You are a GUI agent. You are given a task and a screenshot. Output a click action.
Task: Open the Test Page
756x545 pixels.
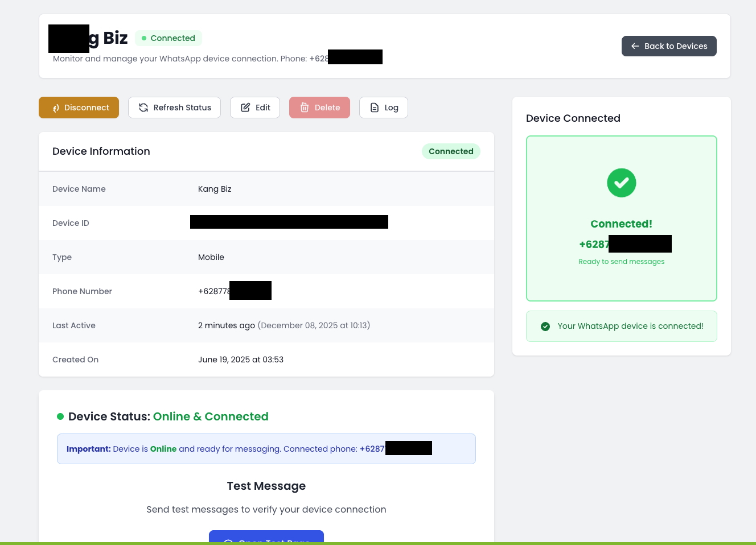point(266,542)
